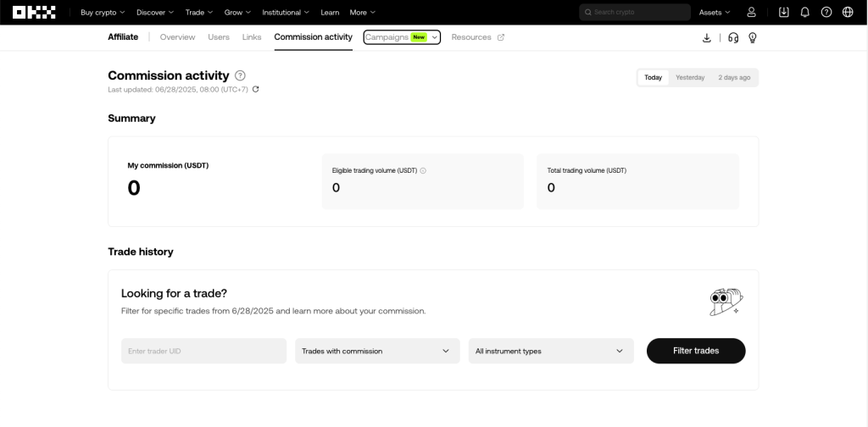The image size is (868, 427).
Task: Select the 2 days ago range
Action: click(x=734, y=77)
